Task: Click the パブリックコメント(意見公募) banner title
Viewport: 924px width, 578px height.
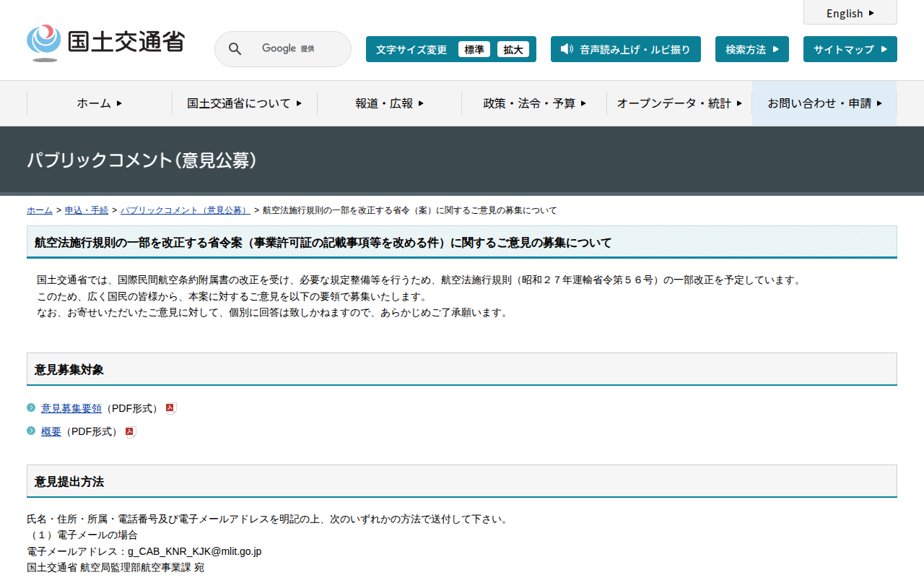Action: [142, 160]
